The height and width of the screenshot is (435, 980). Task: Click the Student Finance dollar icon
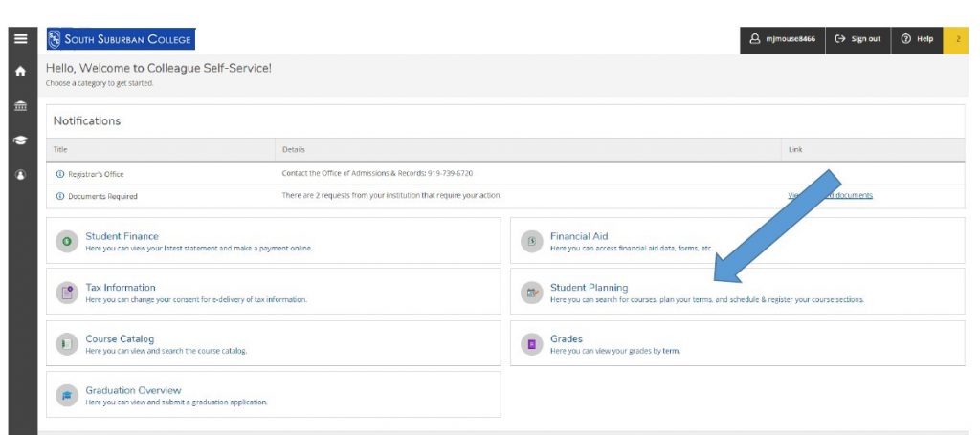click(x=67, y=241)
